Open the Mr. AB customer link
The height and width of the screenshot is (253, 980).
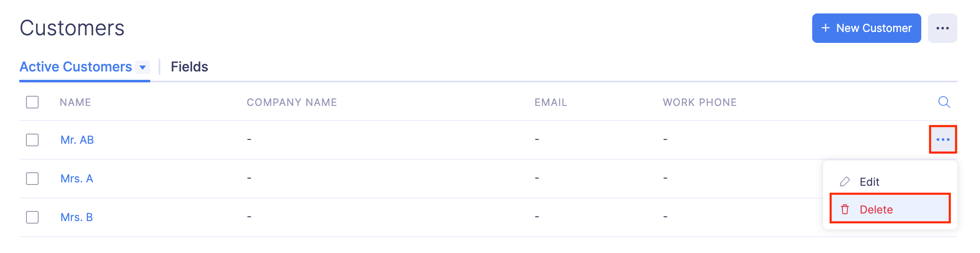pyautogui.click(x=77, y=140)
